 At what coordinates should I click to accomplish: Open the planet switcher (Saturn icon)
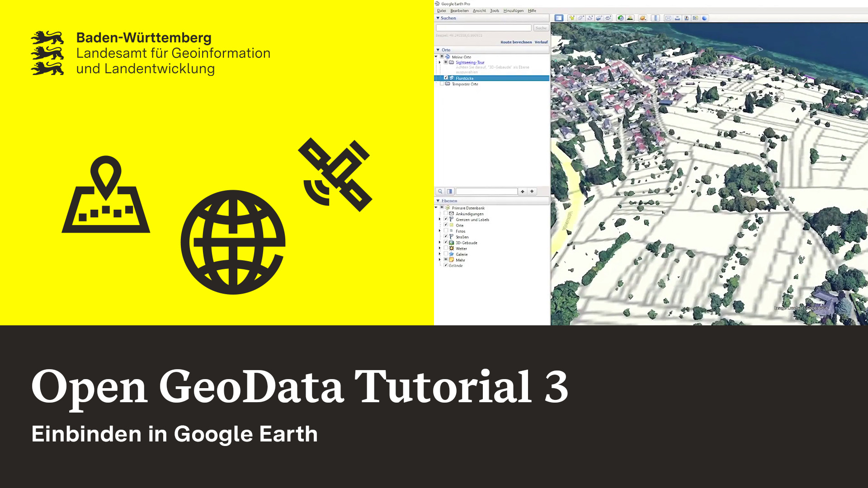(642, 18)
